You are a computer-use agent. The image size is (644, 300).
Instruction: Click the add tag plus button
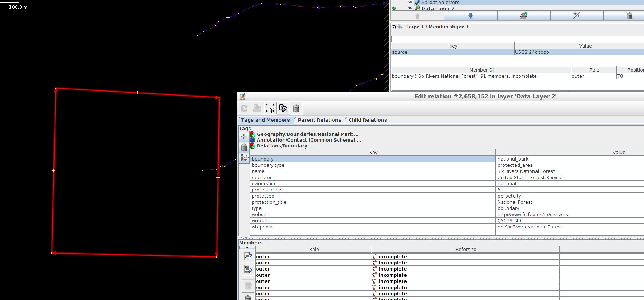(244, 137)
